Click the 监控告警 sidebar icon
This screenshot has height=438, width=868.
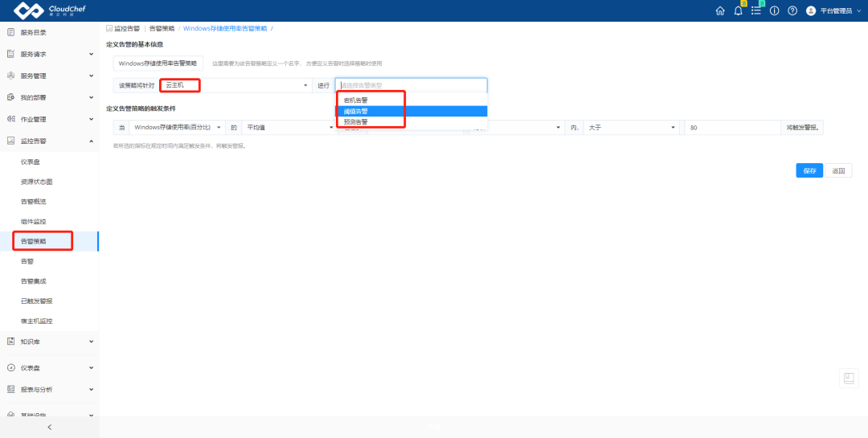10,141
